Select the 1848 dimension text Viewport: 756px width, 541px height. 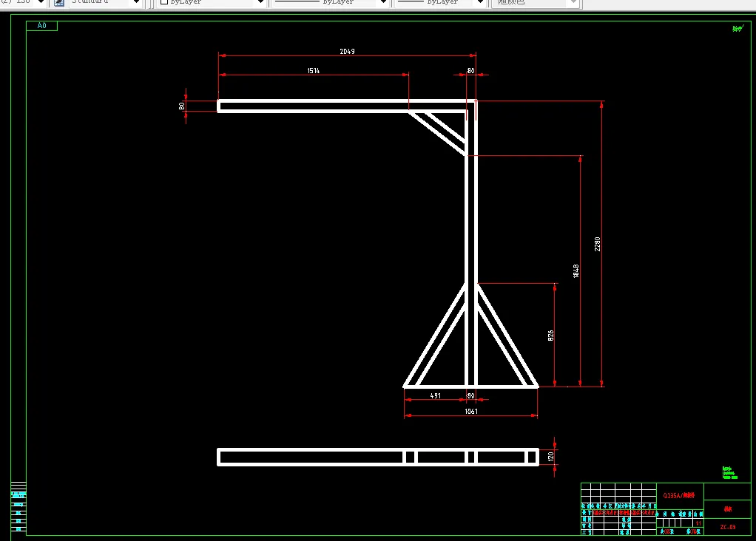pos(576,270)
